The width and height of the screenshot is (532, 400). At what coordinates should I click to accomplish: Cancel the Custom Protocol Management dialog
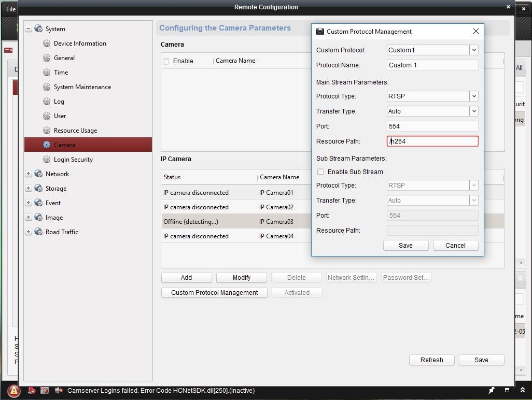click(x=455, y=246)
